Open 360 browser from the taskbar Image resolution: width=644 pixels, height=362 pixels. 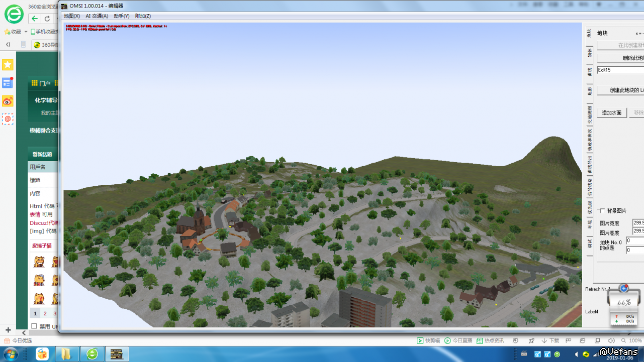click(x=92, y=354)
